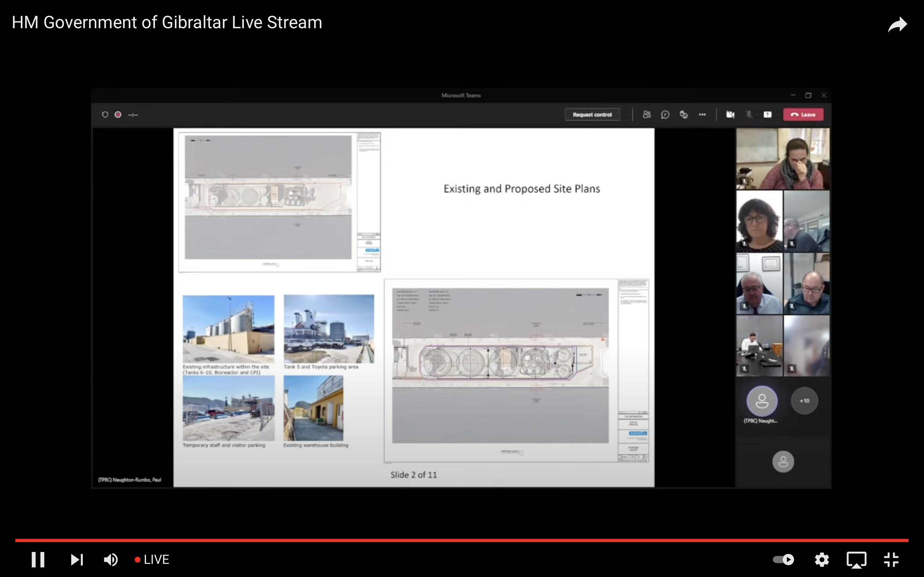This screenshot has width=924, height=577.
Task: Click the red Leave call button
Action: tap(803, 114)
